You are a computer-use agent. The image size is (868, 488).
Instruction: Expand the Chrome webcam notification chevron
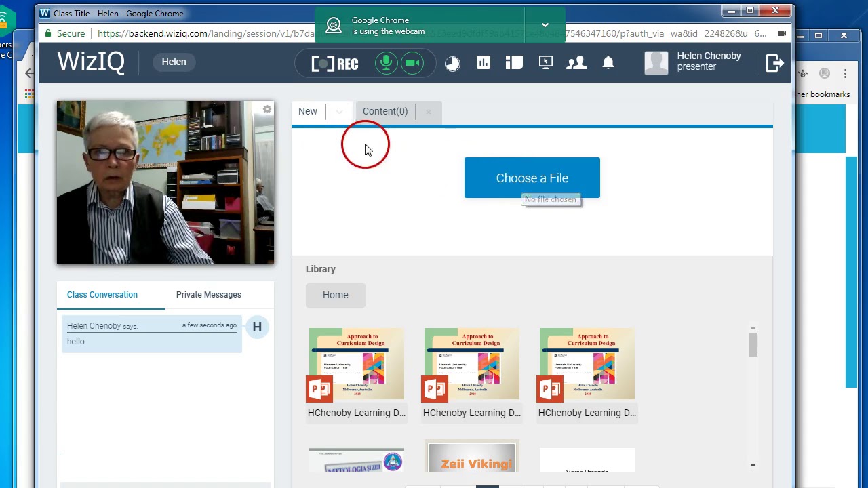click(545, 25)
